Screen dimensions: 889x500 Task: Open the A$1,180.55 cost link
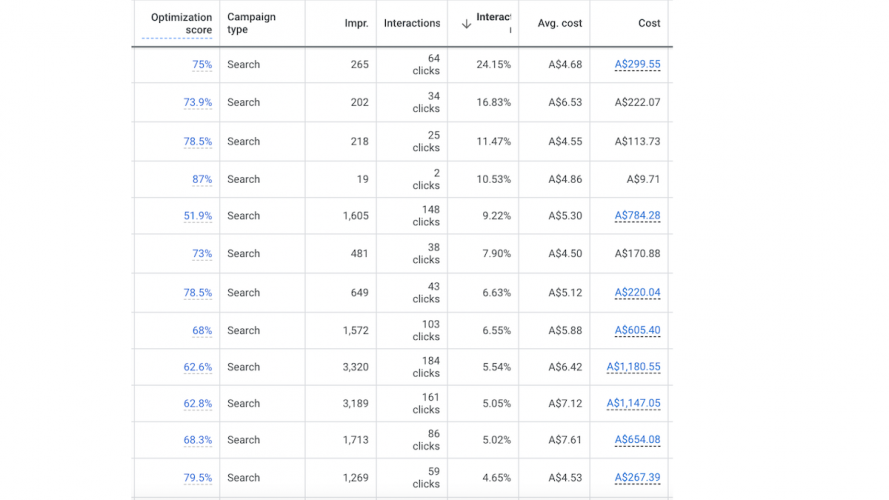(x=633, y=368)
